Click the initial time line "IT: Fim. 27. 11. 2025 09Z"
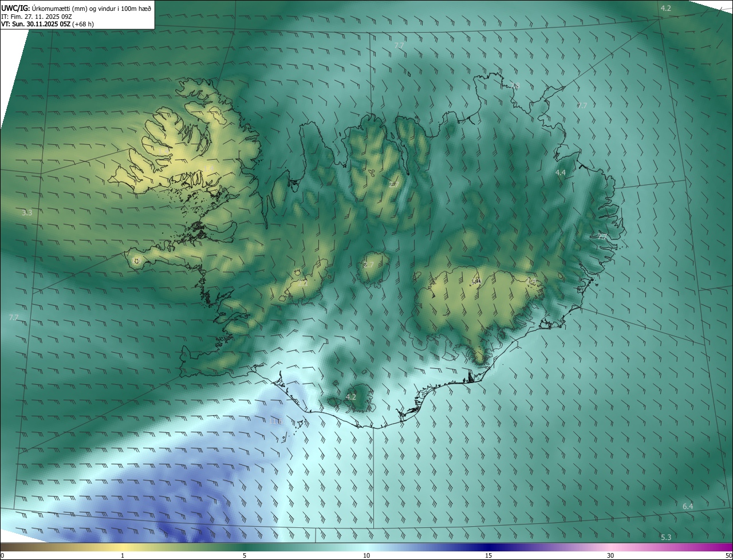This screenshot has height=560, width=733. [x=37, y=17]
